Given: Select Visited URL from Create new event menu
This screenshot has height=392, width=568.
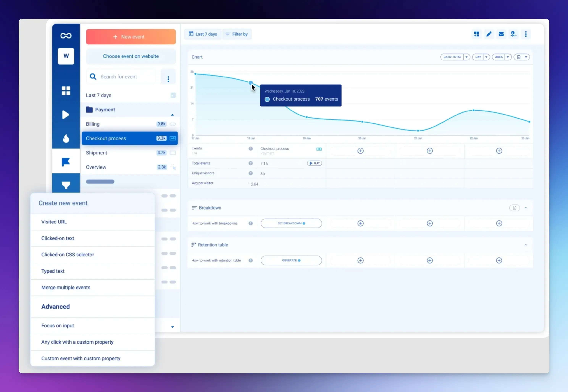Looking at the screenshot, I should [x=54, y=222].
